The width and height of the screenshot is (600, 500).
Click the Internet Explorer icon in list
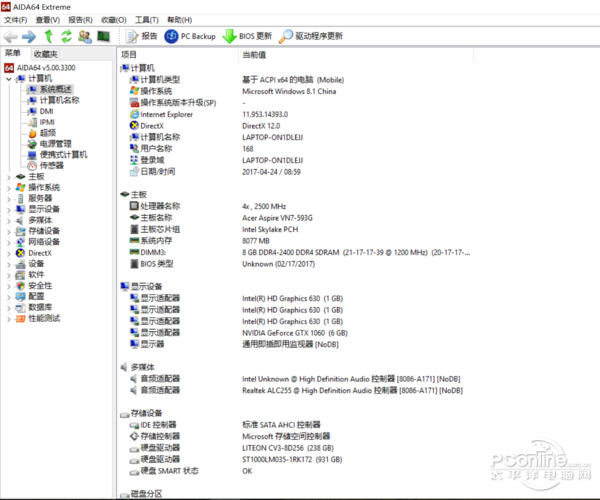point(134,114)
